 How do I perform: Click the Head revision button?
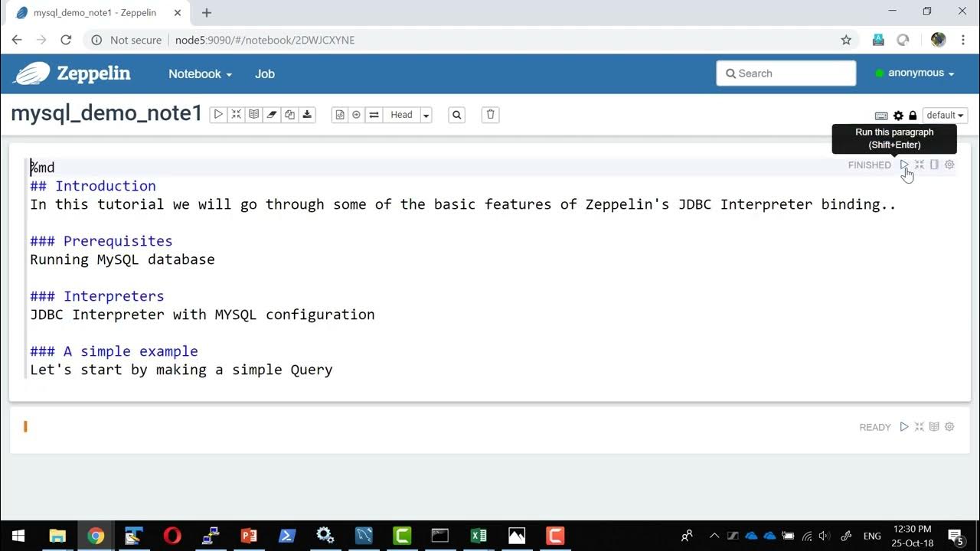coord(401,115)
